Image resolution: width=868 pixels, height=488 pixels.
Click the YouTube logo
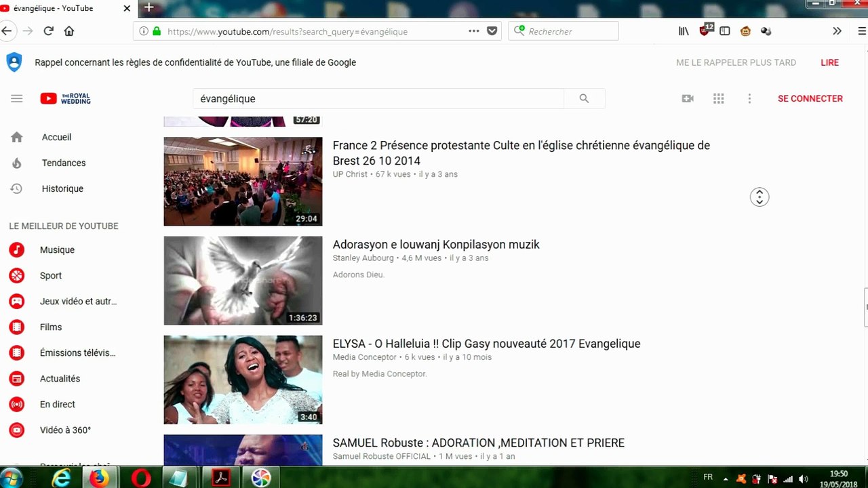[65, 99]
